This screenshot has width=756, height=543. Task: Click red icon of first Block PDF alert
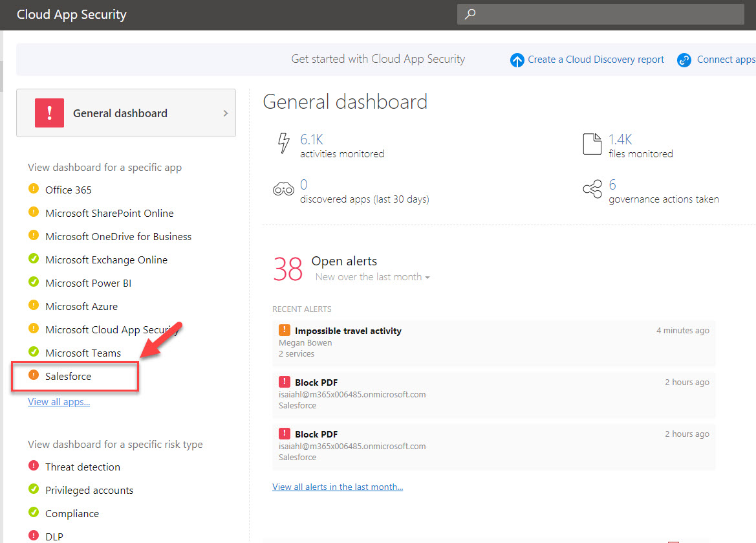[285, 381]
